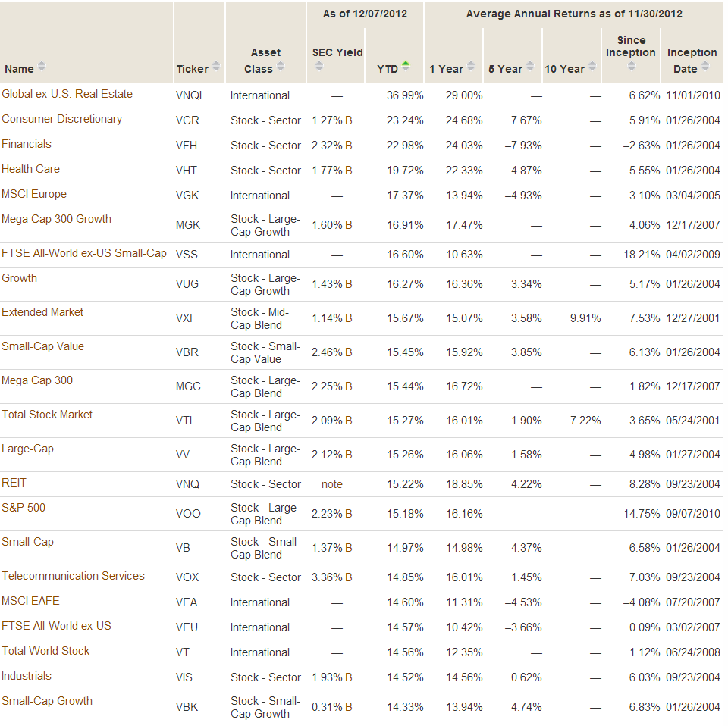728x726 pixels.
Task: Sort by 5 Year return icon
Action: pyautogui.click(x=530, y=67)
